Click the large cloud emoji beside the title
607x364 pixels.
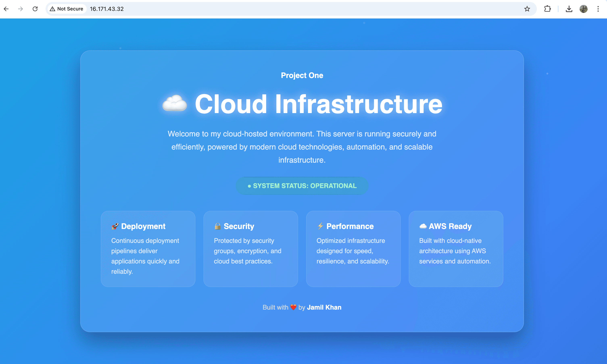click(175, 103)
